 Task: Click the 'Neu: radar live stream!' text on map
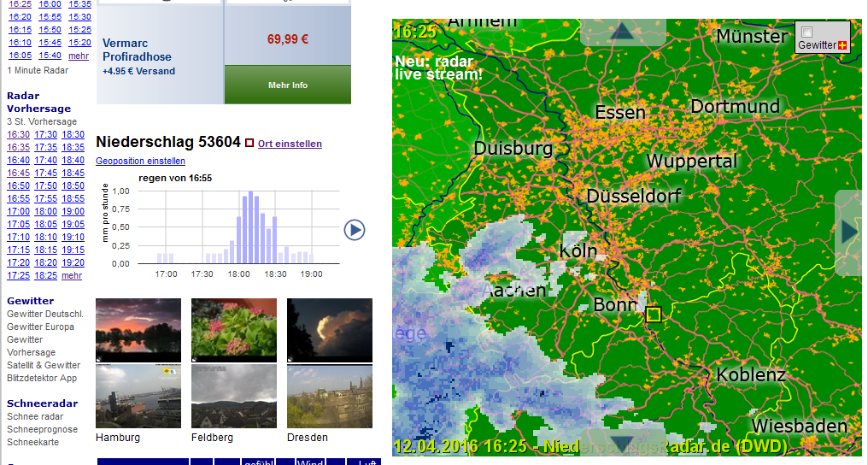[438, 68]
